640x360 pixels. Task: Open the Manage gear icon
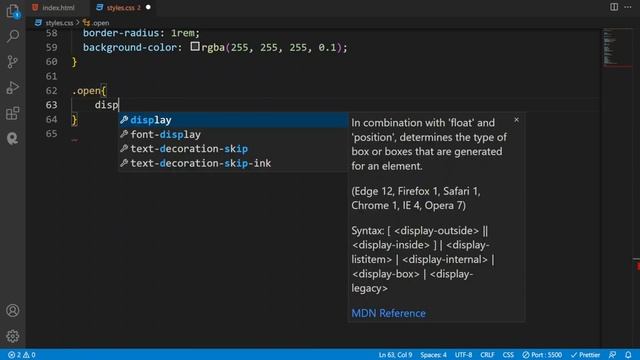[x=13, y=336]
